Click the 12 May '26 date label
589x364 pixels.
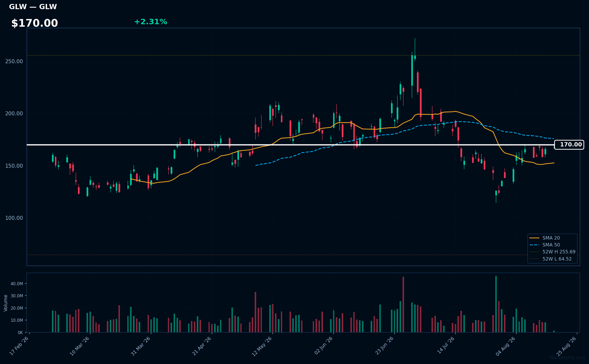[262, 346]
